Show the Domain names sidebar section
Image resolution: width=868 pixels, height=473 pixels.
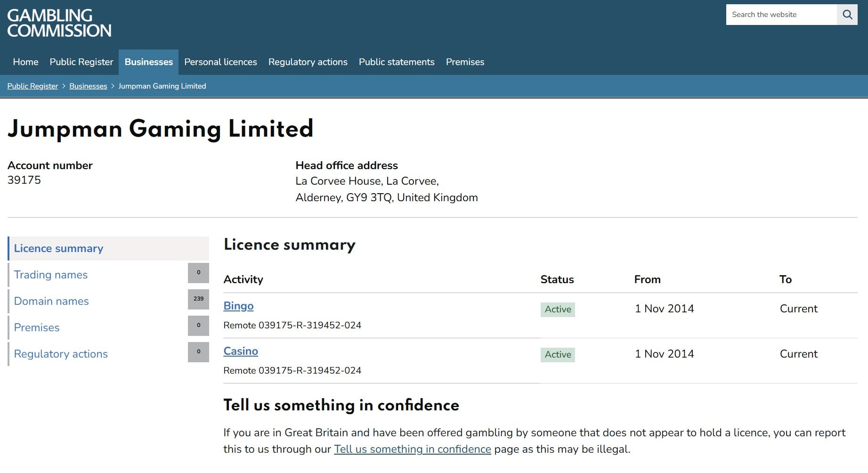(x=51, y=301)
